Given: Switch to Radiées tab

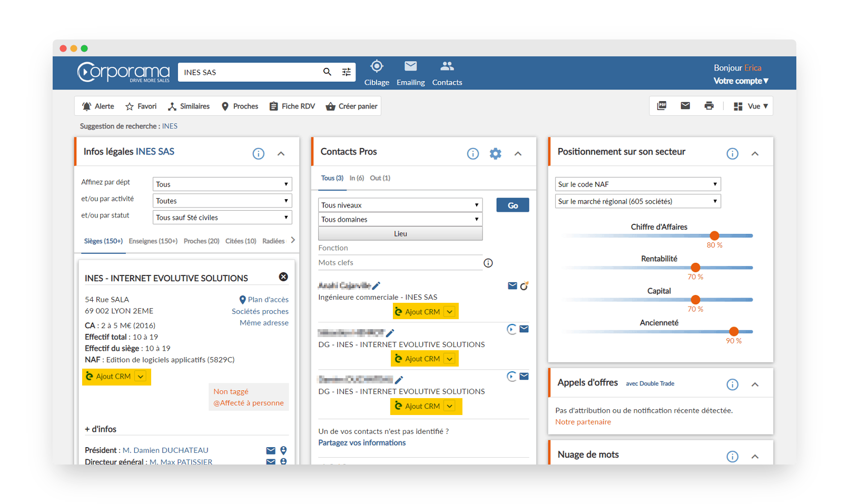Looking at the screenshot, I should pyautogui.click(x=273, y=241).
